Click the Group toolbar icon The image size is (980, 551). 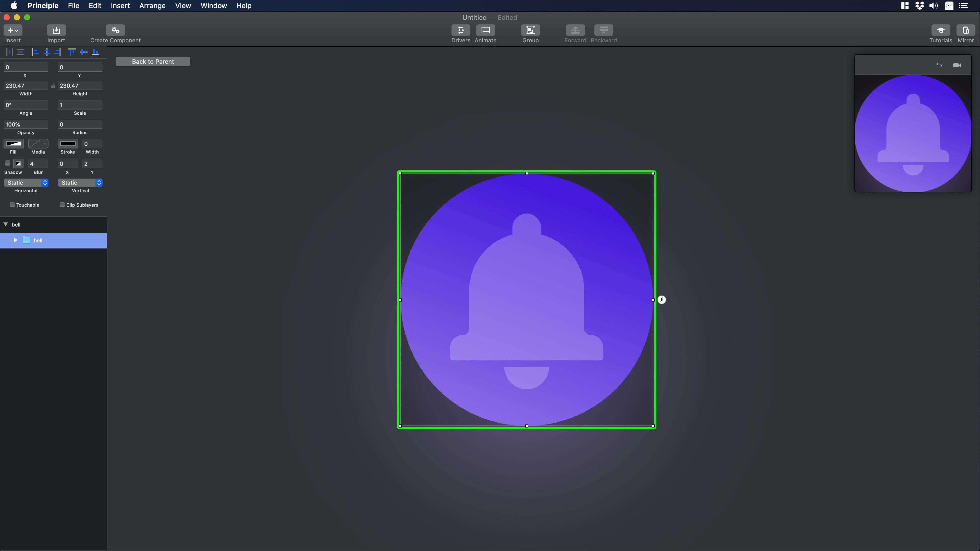pos(530,30)
